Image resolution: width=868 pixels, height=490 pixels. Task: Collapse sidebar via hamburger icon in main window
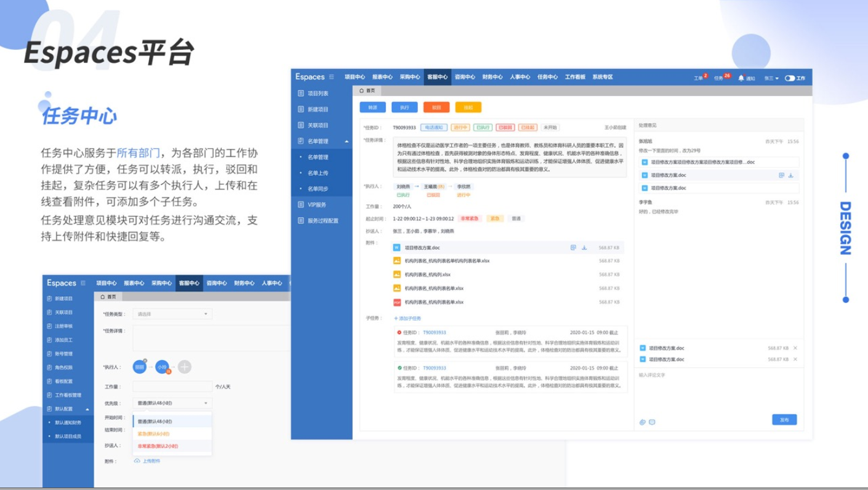click(x=332, y=77)
